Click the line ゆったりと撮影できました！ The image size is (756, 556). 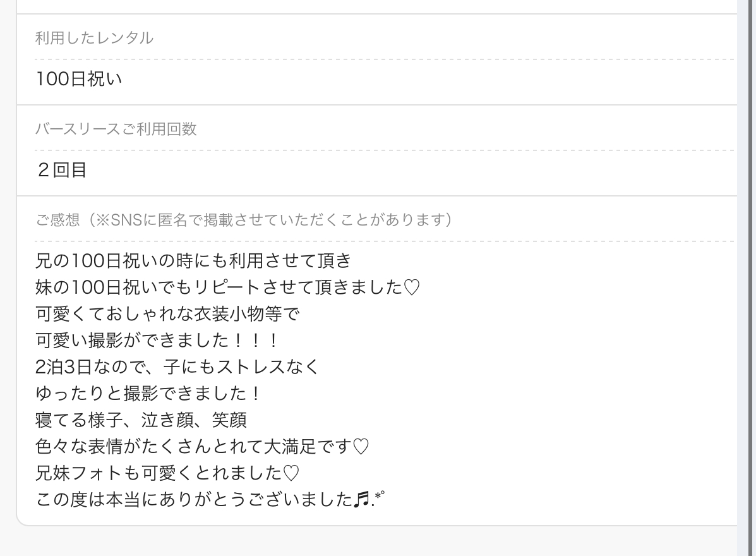pyautogui.click(x=149, y=394)
